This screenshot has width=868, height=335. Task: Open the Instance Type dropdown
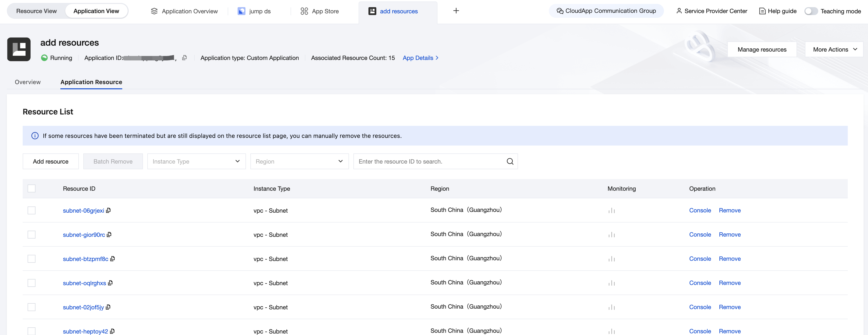point(196,161)
